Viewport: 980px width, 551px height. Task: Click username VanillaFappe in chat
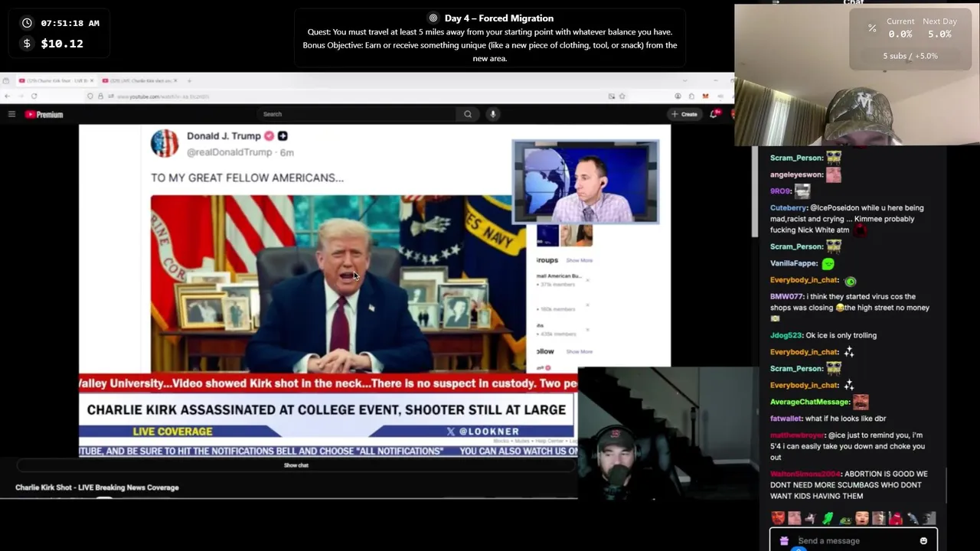tap(794, 263)
